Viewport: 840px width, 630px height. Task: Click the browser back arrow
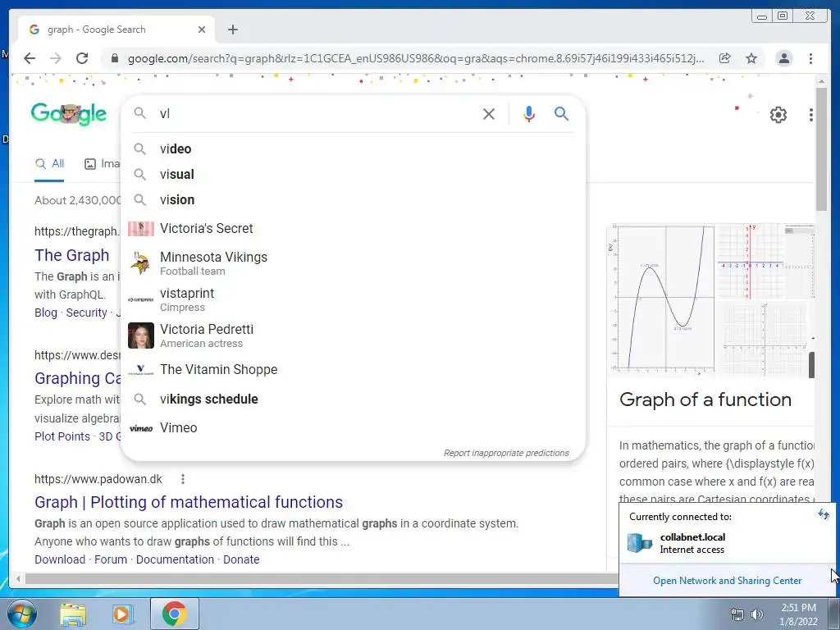pyautogui.click(x=30, y=58)
